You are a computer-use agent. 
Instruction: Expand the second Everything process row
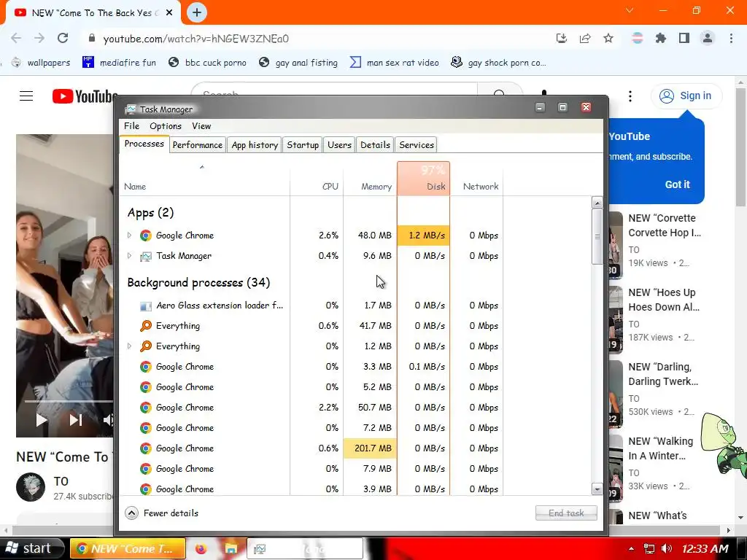click(129, 346)
